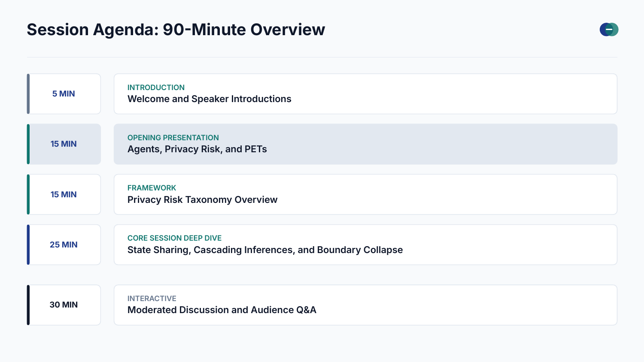Image resolution: width=644 pixels, height=362 pixels.
Task: Select "State Sharing, Cascading Inferences, and Boundary Collapse"
Action: (265, 250)
